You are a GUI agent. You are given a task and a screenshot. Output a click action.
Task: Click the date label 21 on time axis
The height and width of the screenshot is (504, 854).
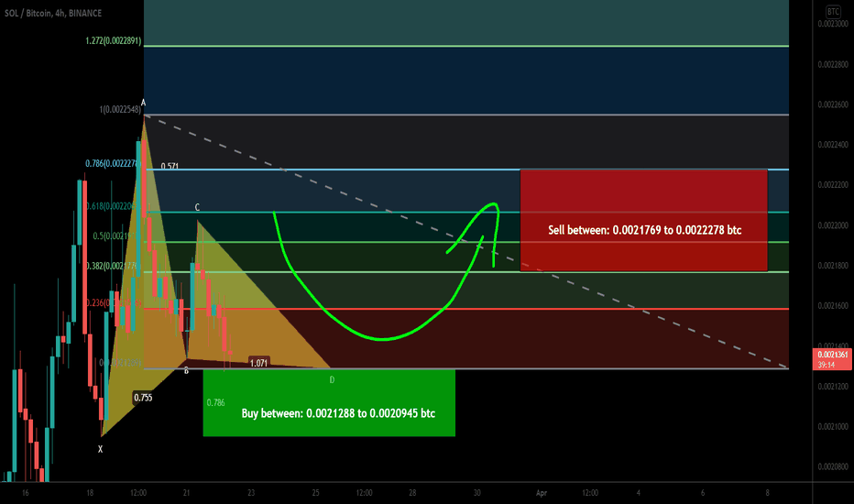tap(186, 493)
